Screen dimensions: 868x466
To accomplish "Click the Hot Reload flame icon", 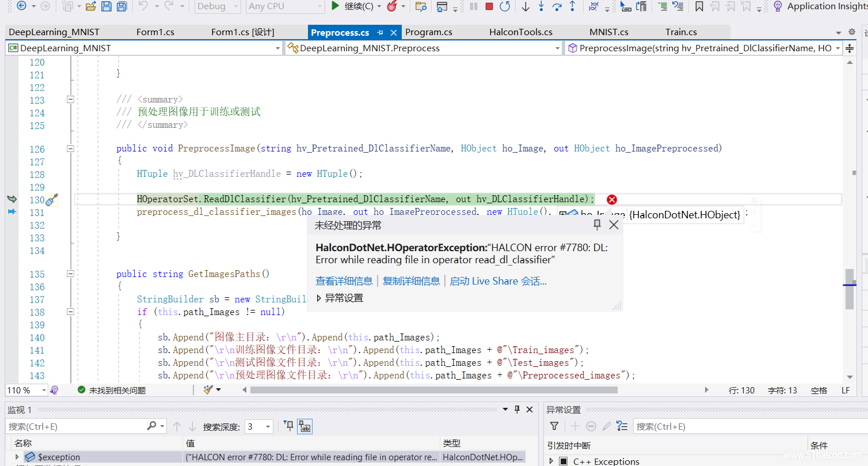I will tap(392, 6).
